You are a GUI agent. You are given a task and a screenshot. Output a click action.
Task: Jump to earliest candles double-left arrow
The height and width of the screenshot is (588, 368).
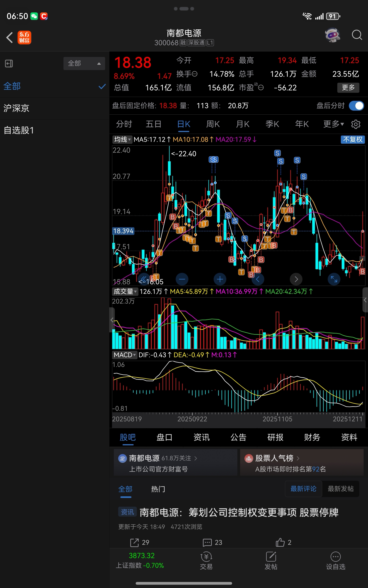click(144, 279)
